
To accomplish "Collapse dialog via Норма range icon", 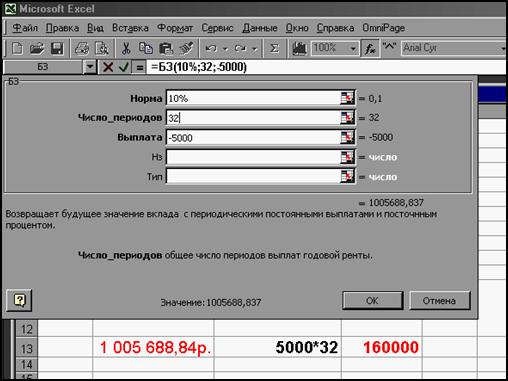I will click(347, 98).
